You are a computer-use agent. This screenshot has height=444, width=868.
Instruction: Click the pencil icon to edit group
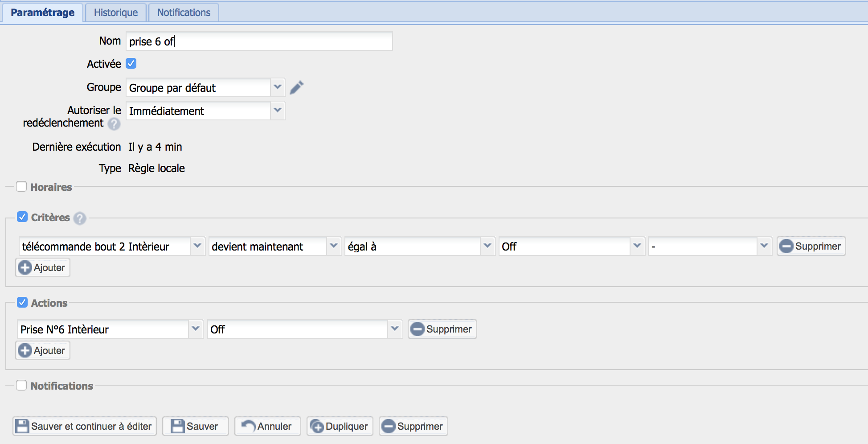coord(296,87)
